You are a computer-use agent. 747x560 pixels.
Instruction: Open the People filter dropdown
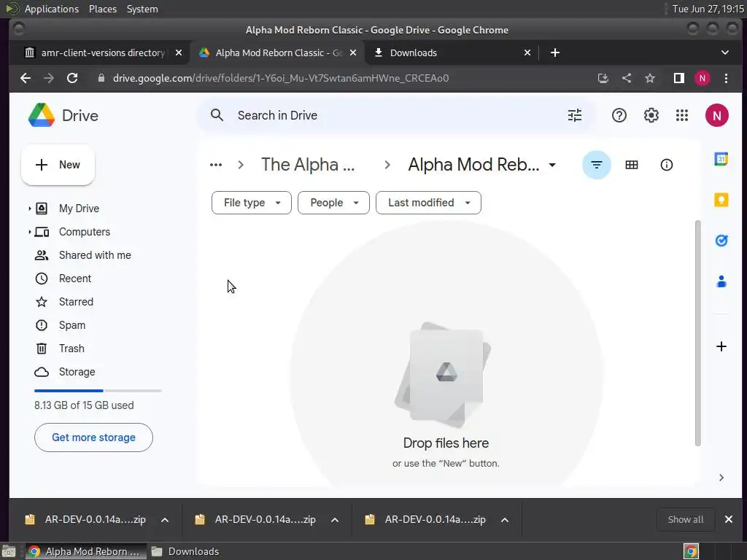click(x=333, y=203)
